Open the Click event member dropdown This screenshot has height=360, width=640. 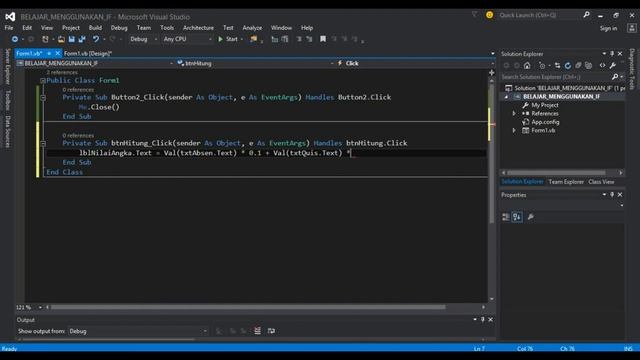(415, 63)
